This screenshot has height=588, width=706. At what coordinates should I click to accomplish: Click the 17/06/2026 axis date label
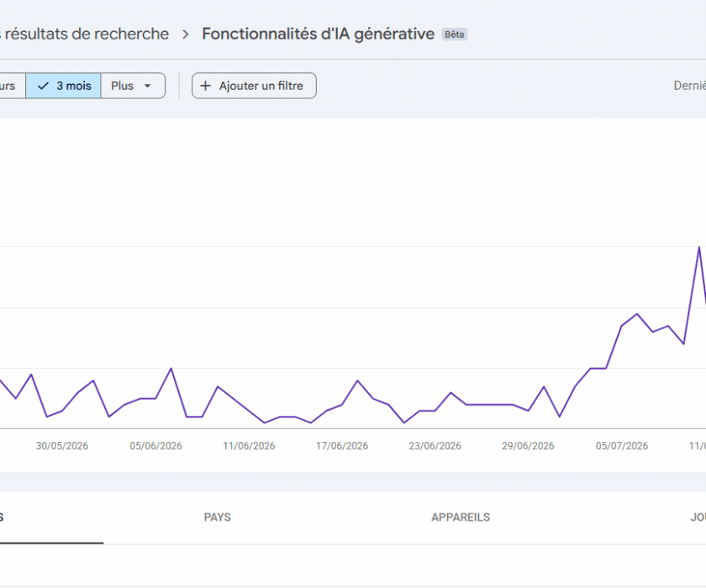point(342,446)
